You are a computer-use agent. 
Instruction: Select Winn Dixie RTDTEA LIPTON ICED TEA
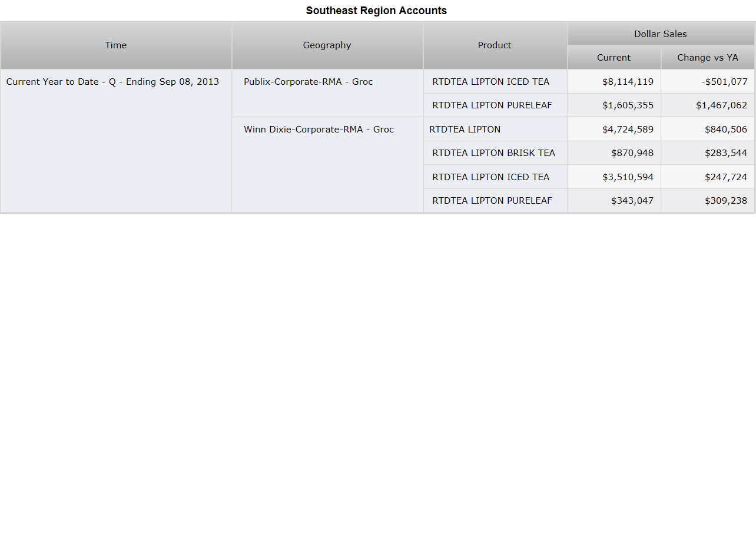click(x=495, y=177)
